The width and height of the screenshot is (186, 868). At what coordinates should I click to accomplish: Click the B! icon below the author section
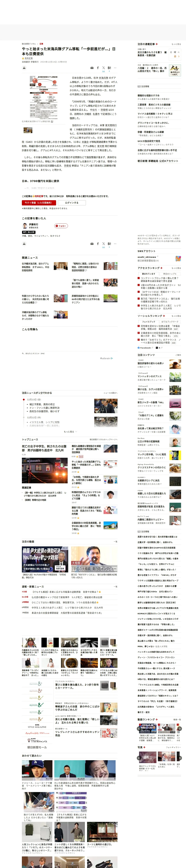[x=109, y=244]
